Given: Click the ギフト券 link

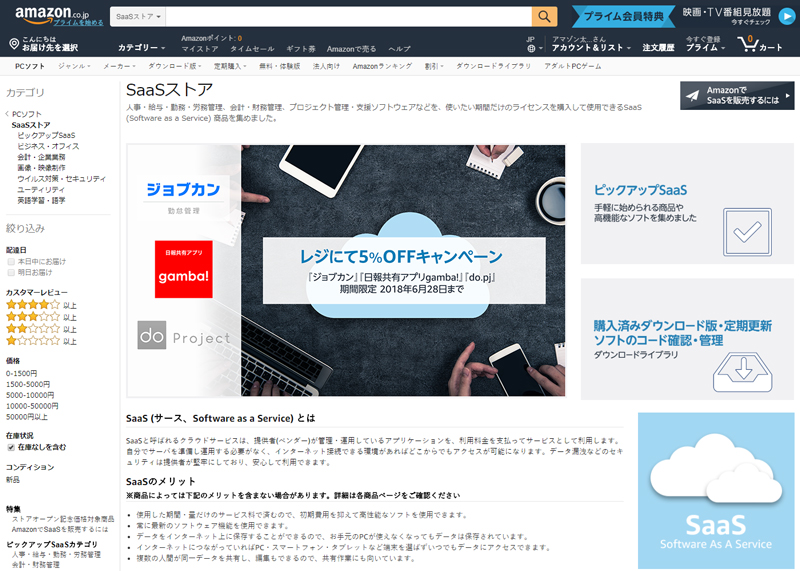Looking at the screenshot, I should 301,49.
